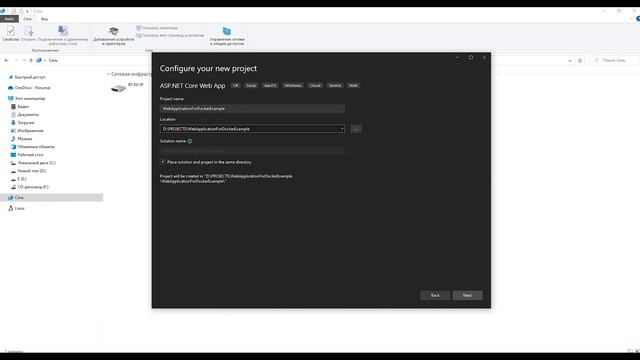
Task: Select Быстрый доступ in the navigation pane
Action: pyautogui.click(x=30, y=77)
